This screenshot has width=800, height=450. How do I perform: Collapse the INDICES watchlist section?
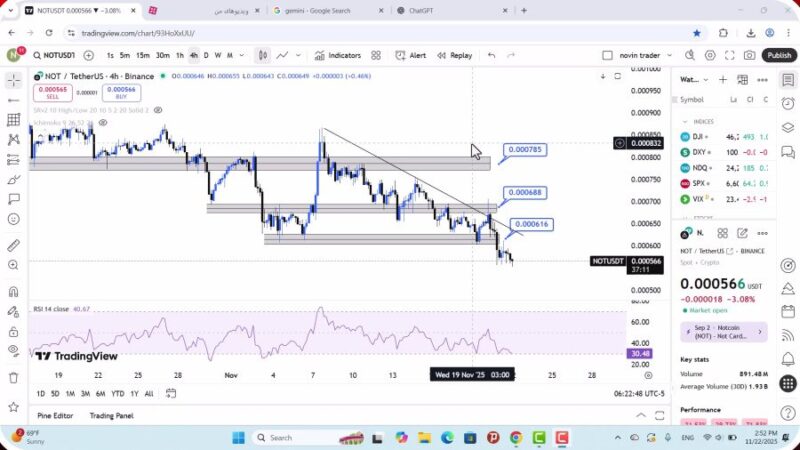click(686, 121)
